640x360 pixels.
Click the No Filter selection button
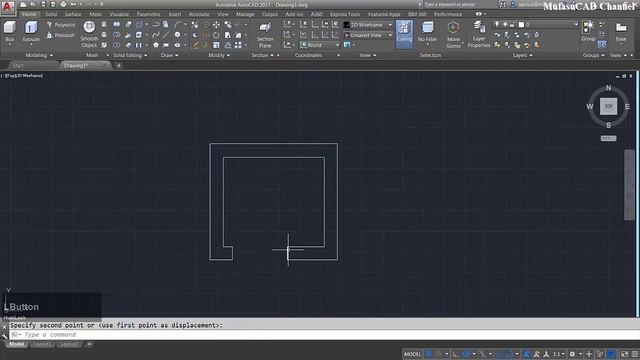point(427,32)
